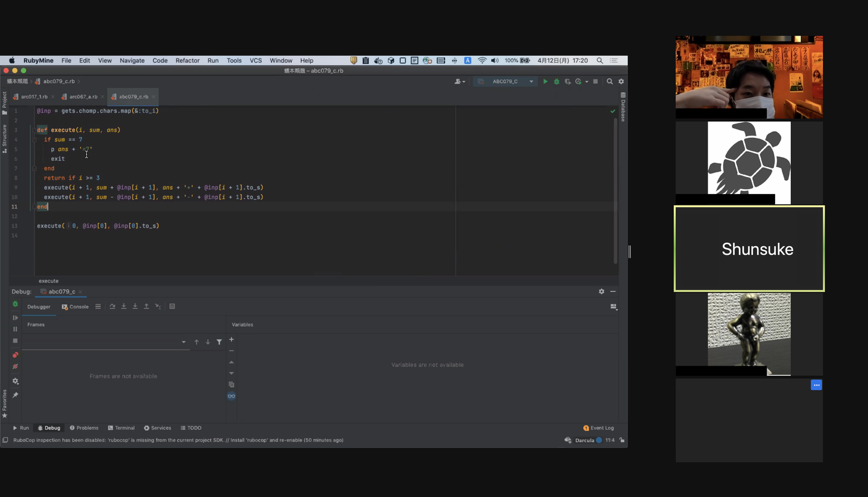Viewport: 868px width, 497px height.
Task: Start debugging with the green bug icon
Action: (x=556, y=81)
